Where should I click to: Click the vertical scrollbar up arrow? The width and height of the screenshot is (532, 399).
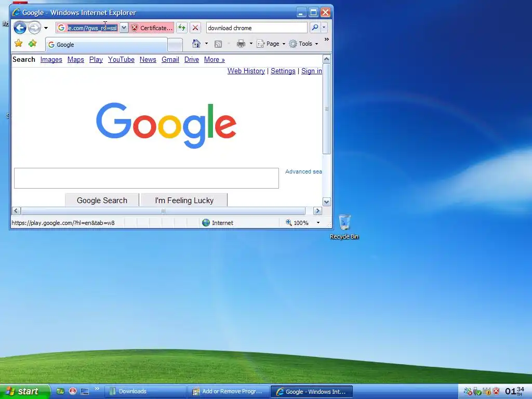(327, 59)
